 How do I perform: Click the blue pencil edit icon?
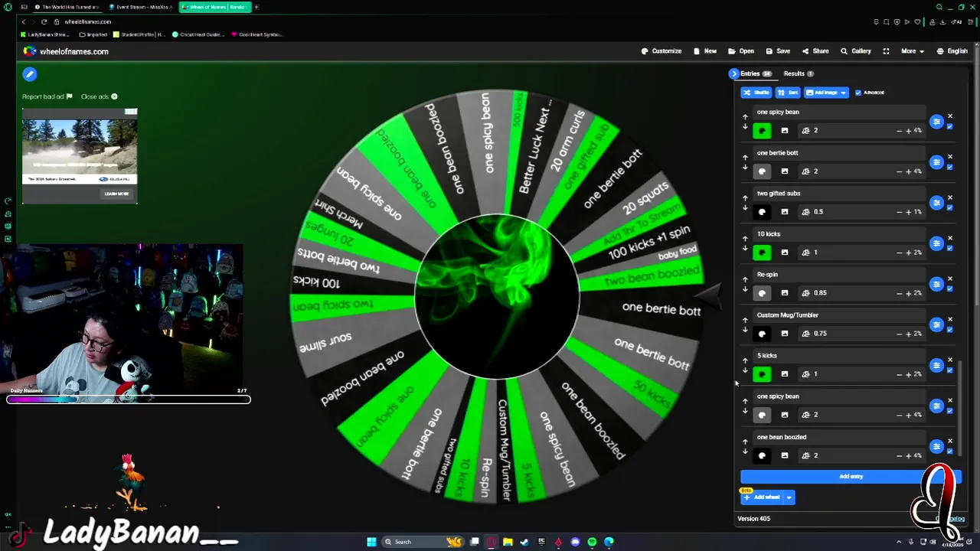click(29, 74)
